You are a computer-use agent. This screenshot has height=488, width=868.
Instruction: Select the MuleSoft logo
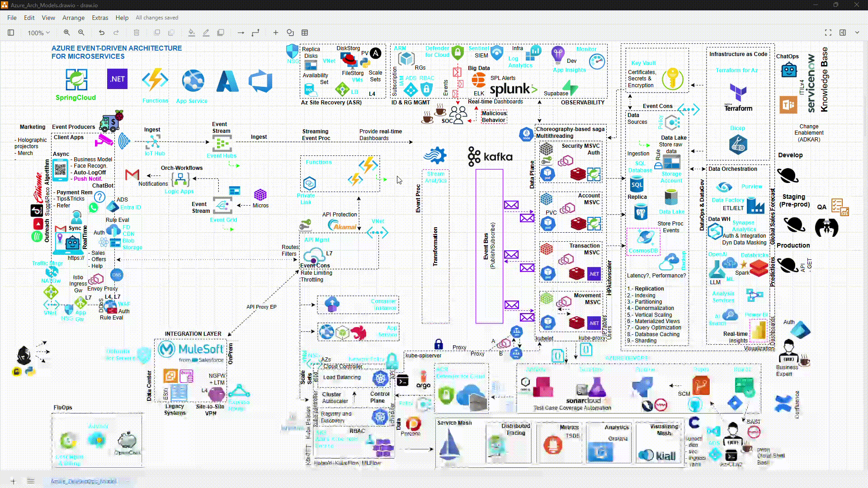(x=191, y=352)
